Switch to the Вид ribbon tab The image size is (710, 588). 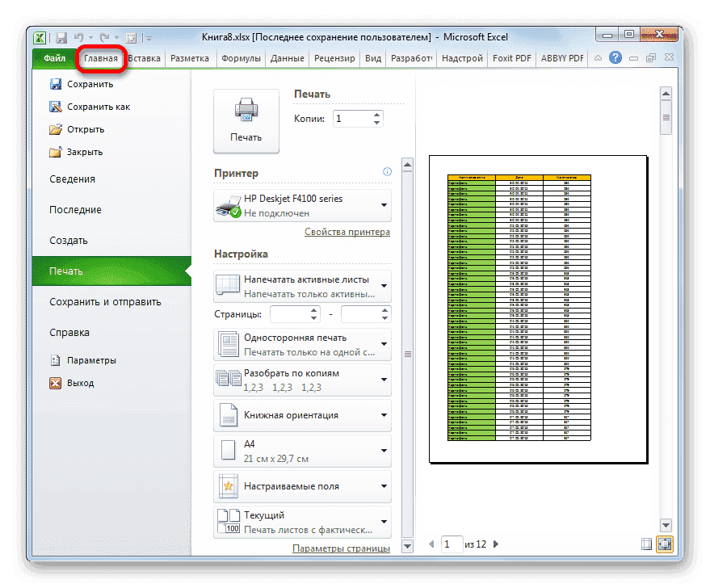[372, 58]
